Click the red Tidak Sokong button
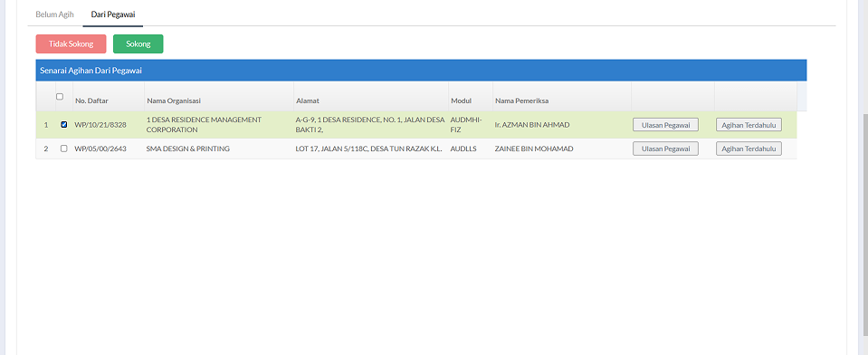The height and width of the screenshot is (355, 868). (x=71, y=43)
